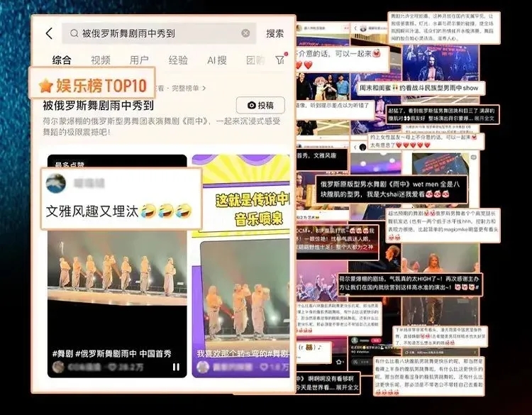This screenshot has height=415, width=532.
Task: Click the 投稿 camera button
Action: pyautogui.click(x=260, y=105)
